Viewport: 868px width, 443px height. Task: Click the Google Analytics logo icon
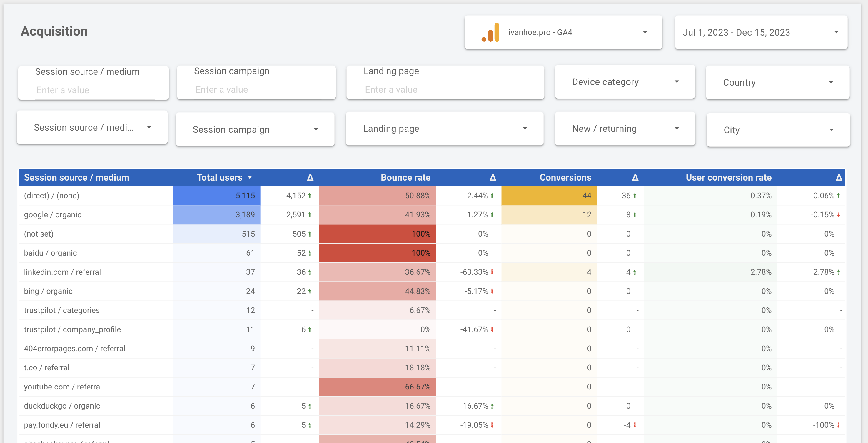490,32
